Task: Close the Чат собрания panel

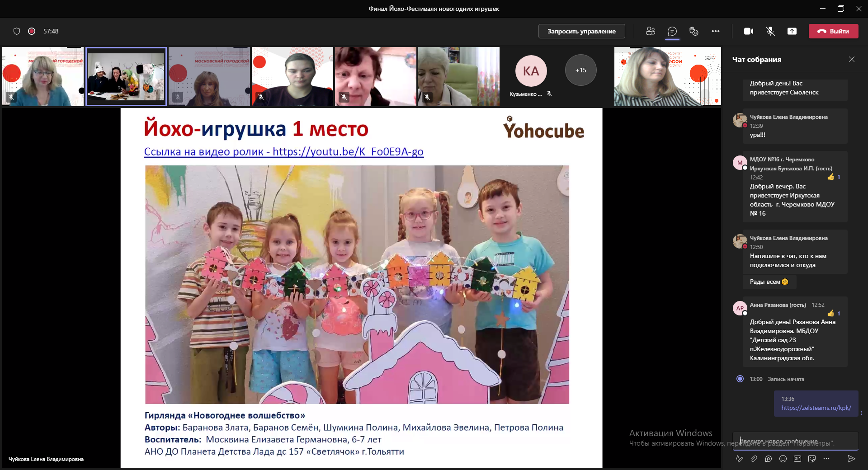Action: click(x=852, y=59)
